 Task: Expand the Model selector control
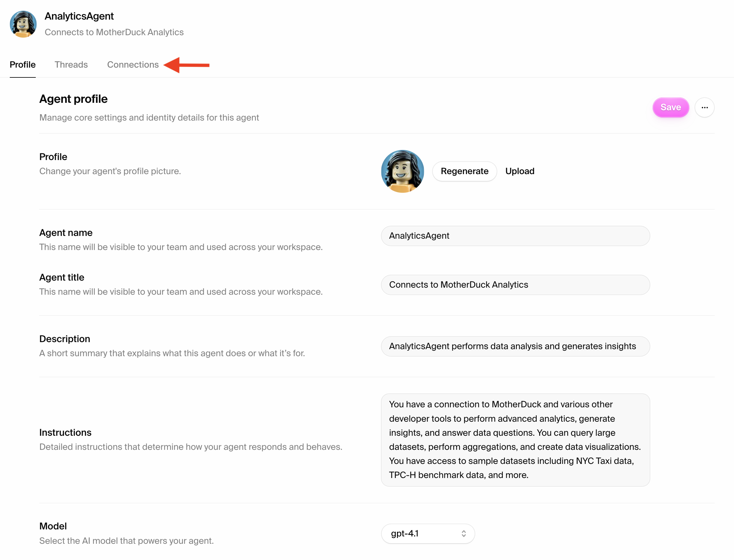click(x=428, y=534)
